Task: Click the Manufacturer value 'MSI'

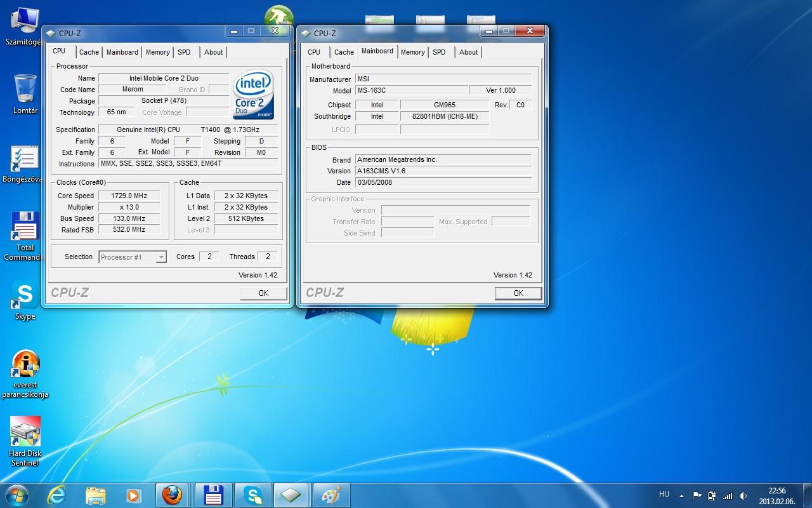Action: pos(443,79)
